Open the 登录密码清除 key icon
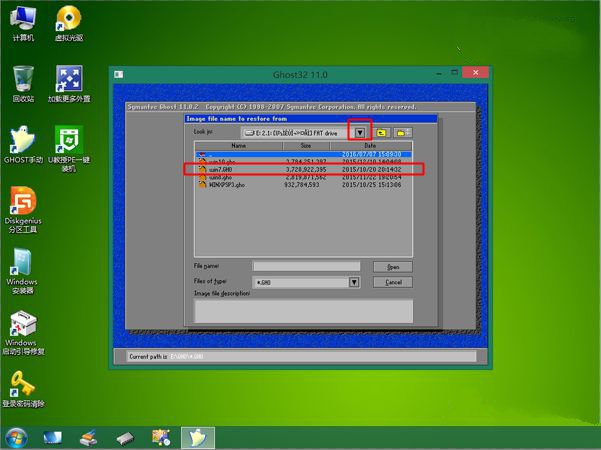The image size is (601, 450). tap(23, 389)
